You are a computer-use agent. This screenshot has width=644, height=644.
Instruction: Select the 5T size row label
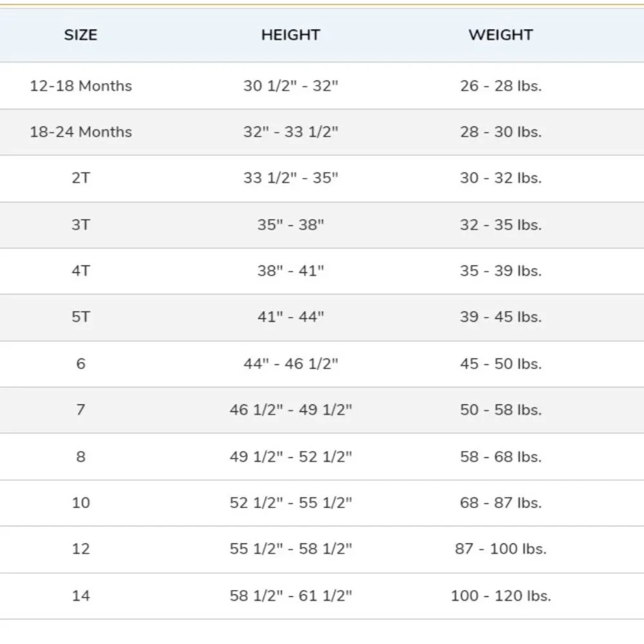[x=80, y=317]
